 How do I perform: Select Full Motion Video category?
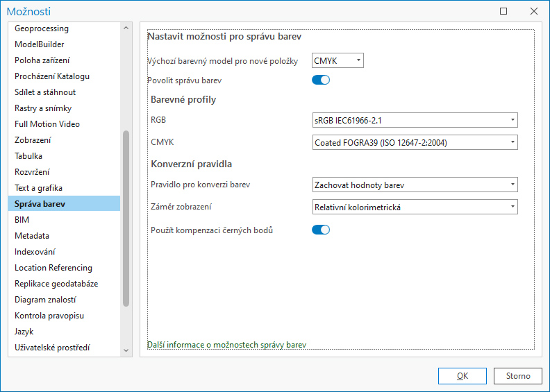click(x=64, y=124)
